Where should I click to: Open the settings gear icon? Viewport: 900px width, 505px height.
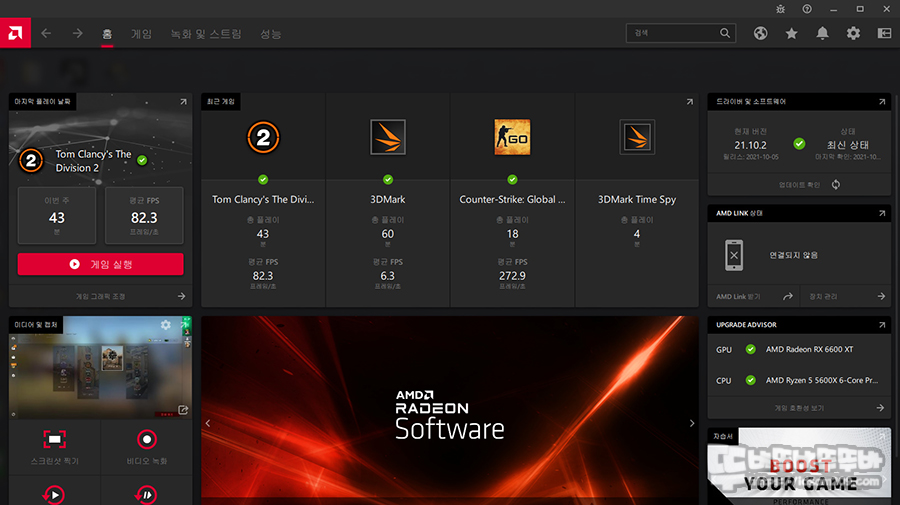[x=854, y=33]
